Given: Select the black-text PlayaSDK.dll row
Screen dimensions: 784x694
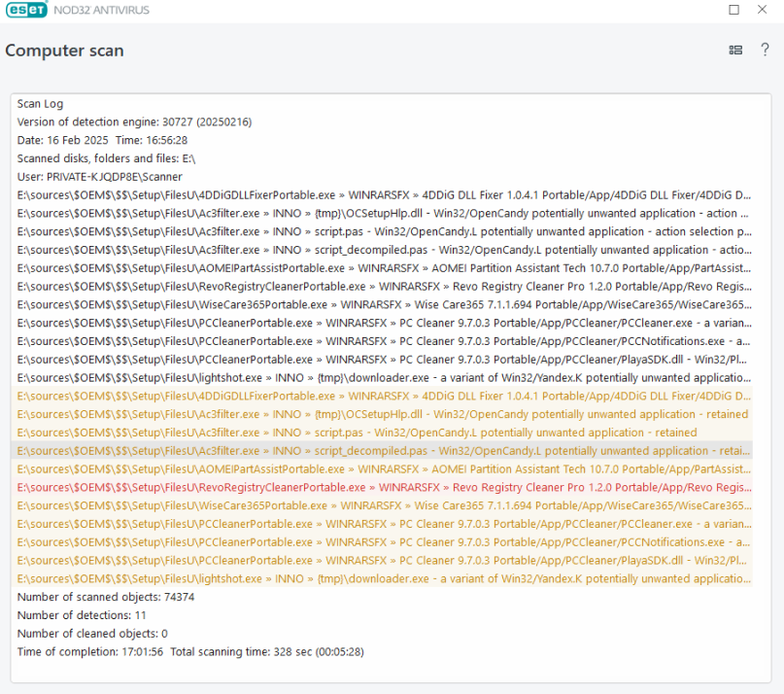Looking at the screenshot, I should [382, 360].
